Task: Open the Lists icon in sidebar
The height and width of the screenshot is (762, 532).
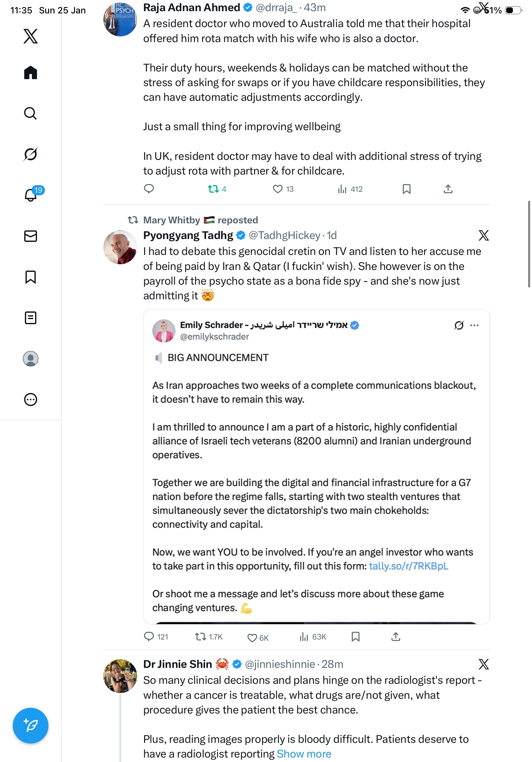Action: tap(31, 317)
